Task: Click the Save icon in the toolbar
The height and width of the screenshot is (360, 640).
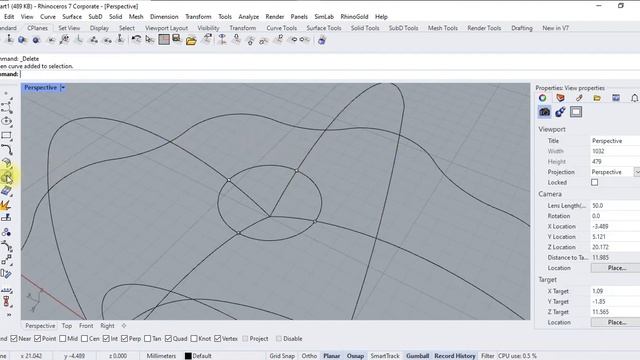Action: pos(177,39)
